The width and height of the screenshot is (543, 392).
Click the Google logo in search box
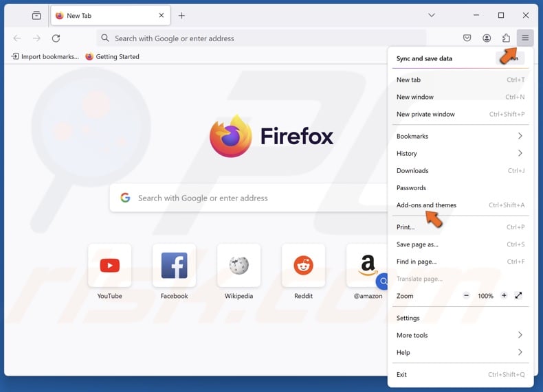pyautogui.click(x=125, y=198)
